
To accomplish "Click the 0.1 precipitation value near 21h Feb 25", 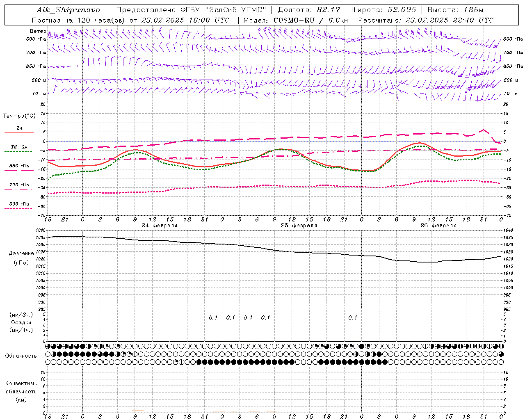I will click(353, 318).
